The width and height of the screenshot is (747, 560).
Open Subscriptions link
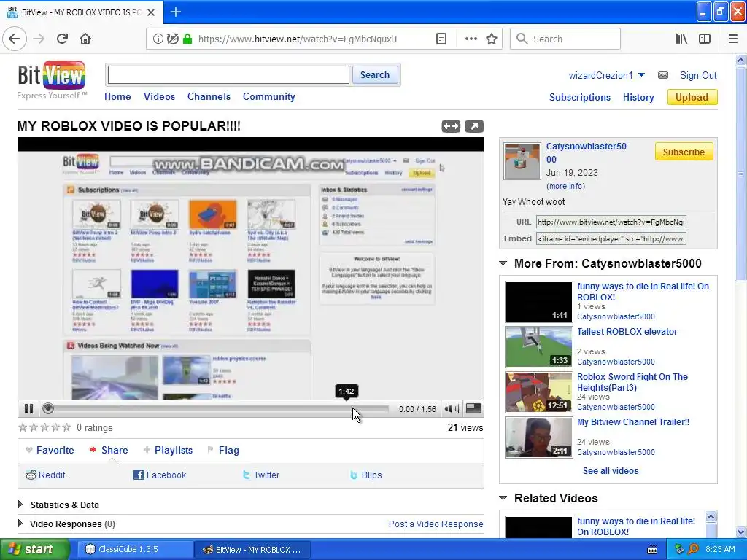tap(580, 97)
